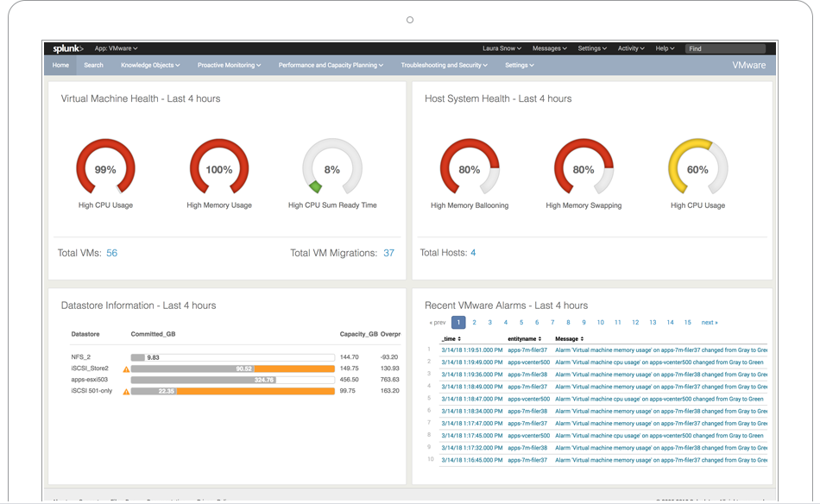
Task: Expand the Messages dropdown
Action: click(550, 48)
